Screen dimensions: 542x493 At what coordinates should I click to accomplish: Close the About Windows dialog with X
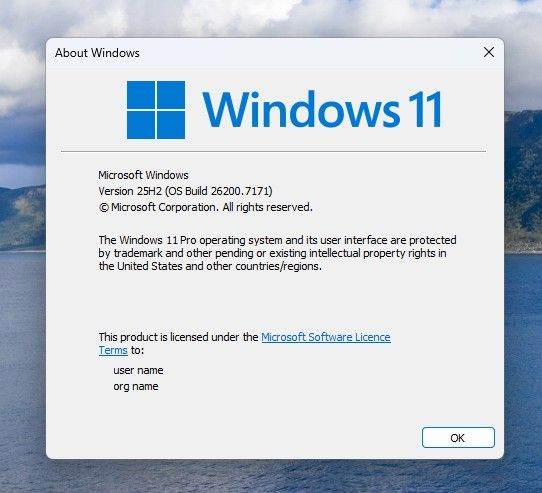pos(489,53)
